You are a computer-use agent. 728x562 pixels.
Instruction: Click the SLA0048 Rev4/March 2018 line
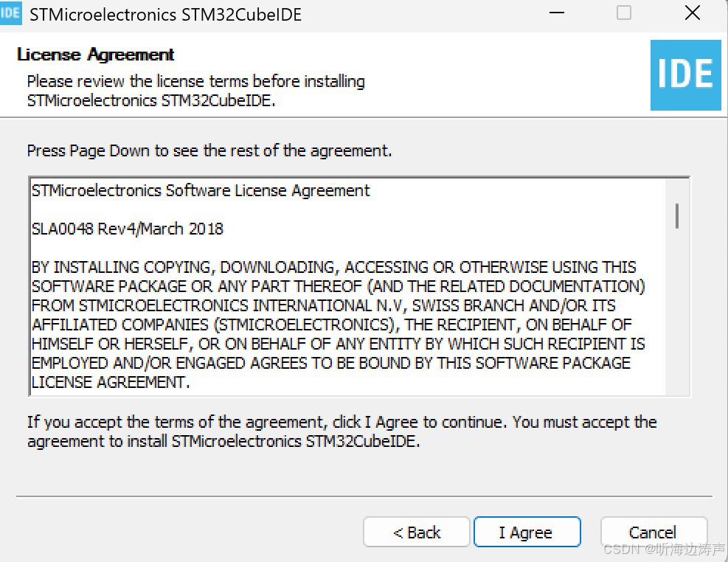pos(127,229)
